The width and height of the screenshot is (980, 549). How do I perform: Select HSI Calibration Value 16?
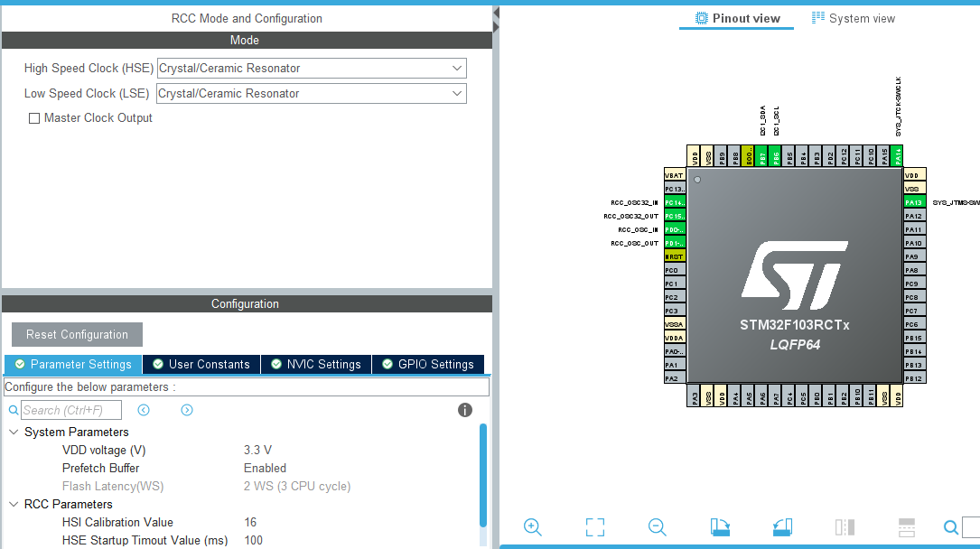[x=250, y=522]
